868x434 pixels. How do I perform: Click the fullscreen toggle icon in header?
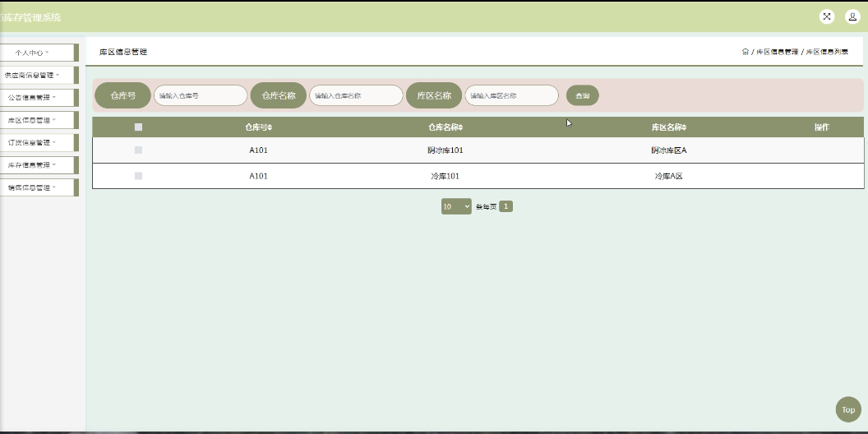827,17
